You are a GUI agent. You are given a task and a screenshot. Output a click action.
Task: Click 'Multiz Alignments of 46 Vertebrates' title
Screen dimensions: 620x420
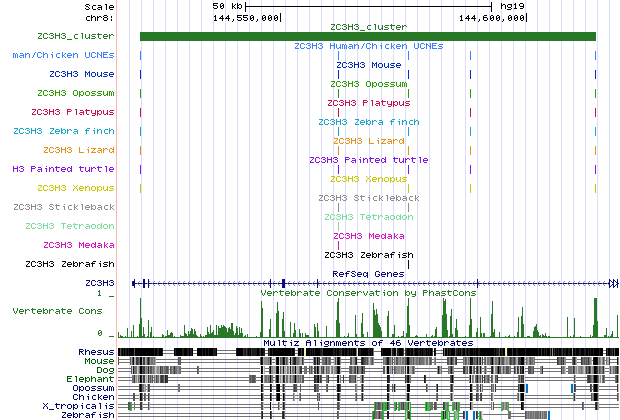click(x=368, y=343)
